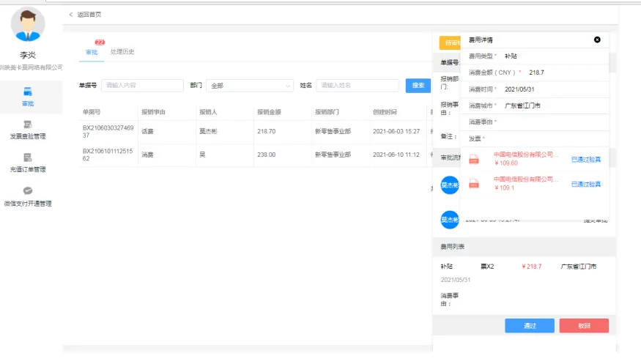Image resolution: width=641 pixels, height=364 pixels.
Task: Open 微信支付开通管理 in the sidebar
Action: pos(28,196)
